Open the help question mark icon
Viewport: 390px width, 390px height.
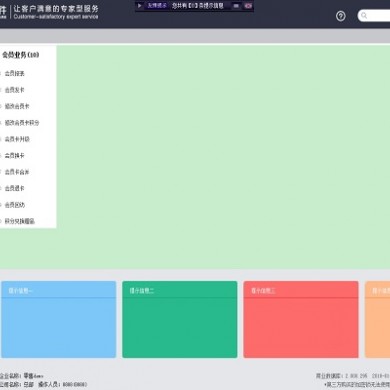(x=340, y=16)
